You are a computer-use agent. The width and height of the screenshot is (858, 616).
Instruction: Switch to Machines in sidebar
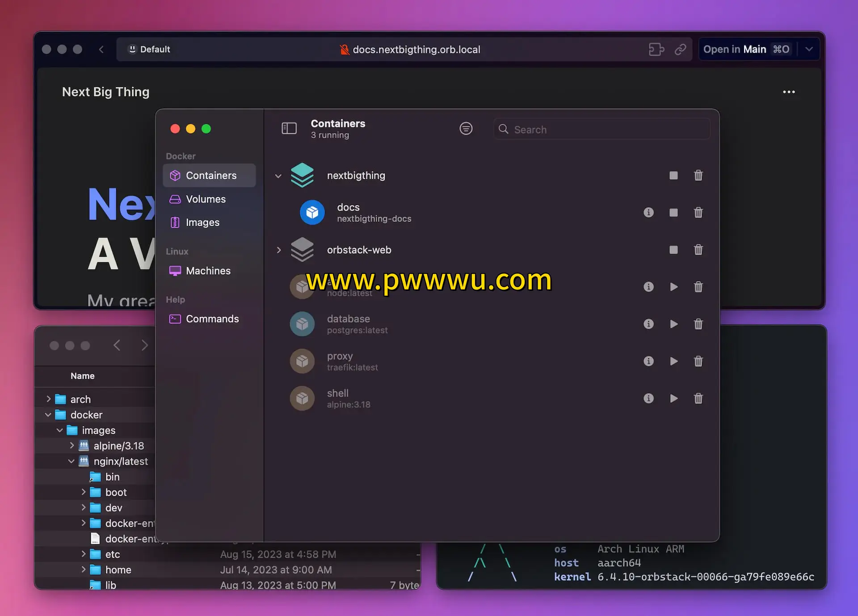click(208, 271)
